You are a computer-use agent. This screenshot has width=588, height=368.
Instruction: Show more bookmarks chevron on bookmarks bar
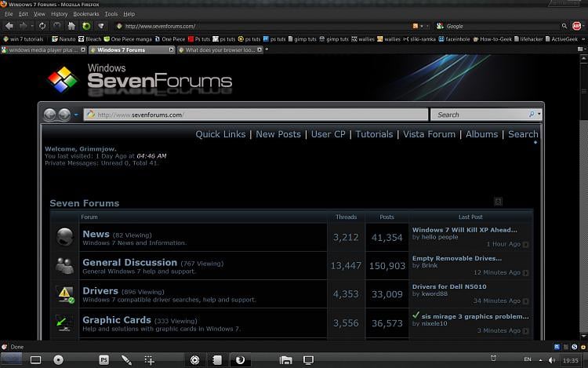coord(583,39)
